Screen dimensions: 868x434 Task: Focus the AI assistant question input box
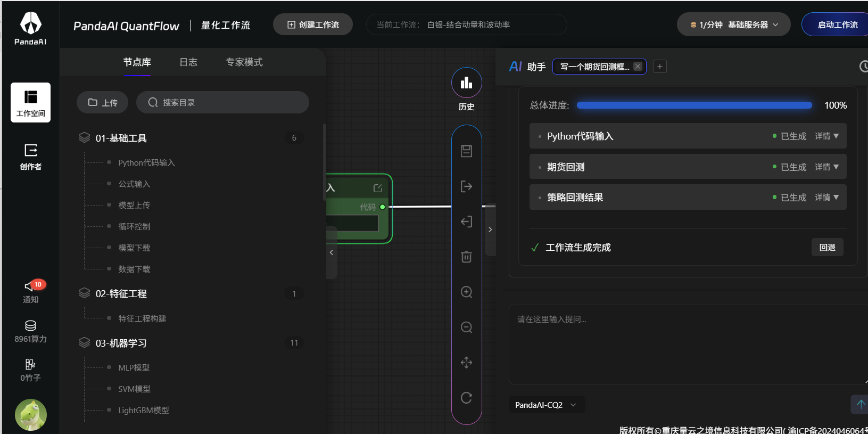pyautogui.click(x=688, y=345)
